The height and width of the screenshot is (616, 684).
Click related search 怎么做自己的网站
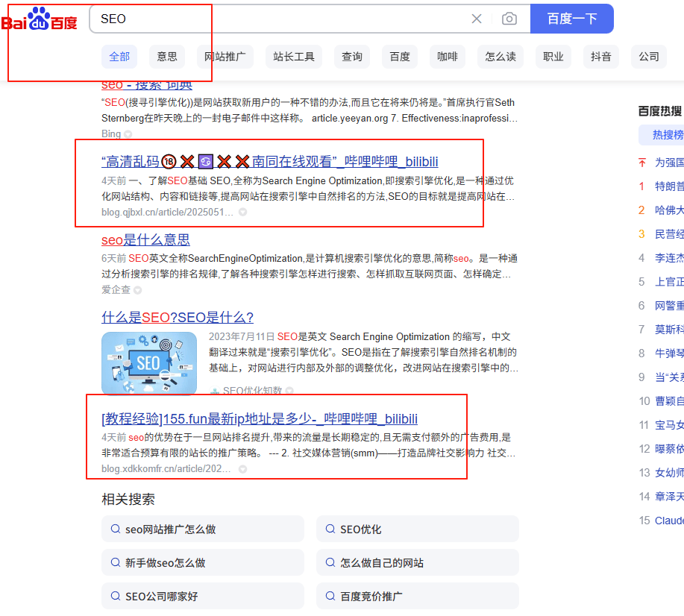coord(418,563)
